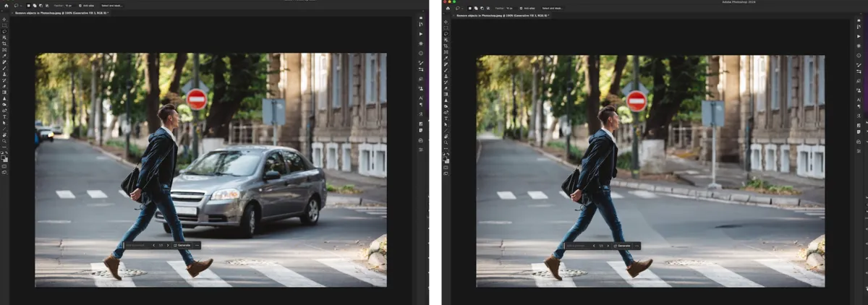Select the Eraser tool in the car-photo window
The image size is (868, 305).
4,86
